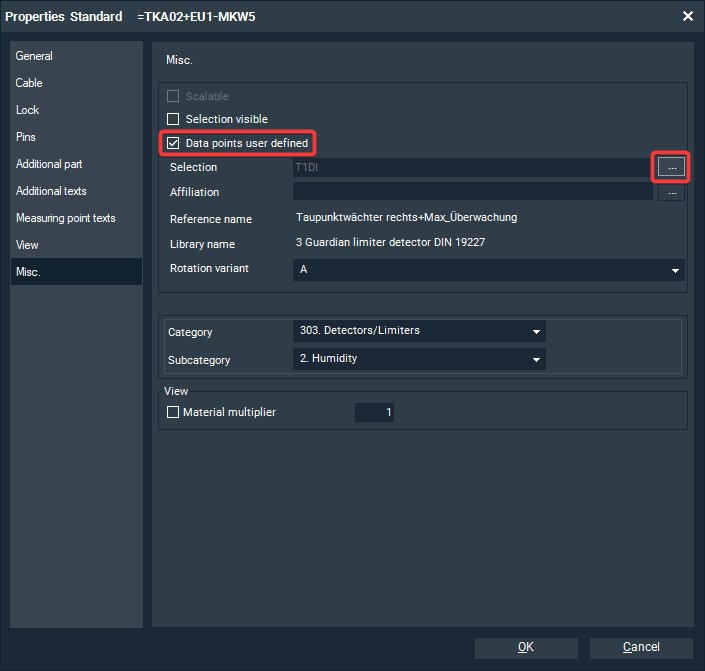Image resolution: width=705 pixels, height=671 pixels.
Task: Go to the Pins section
Action: [28, 137]
